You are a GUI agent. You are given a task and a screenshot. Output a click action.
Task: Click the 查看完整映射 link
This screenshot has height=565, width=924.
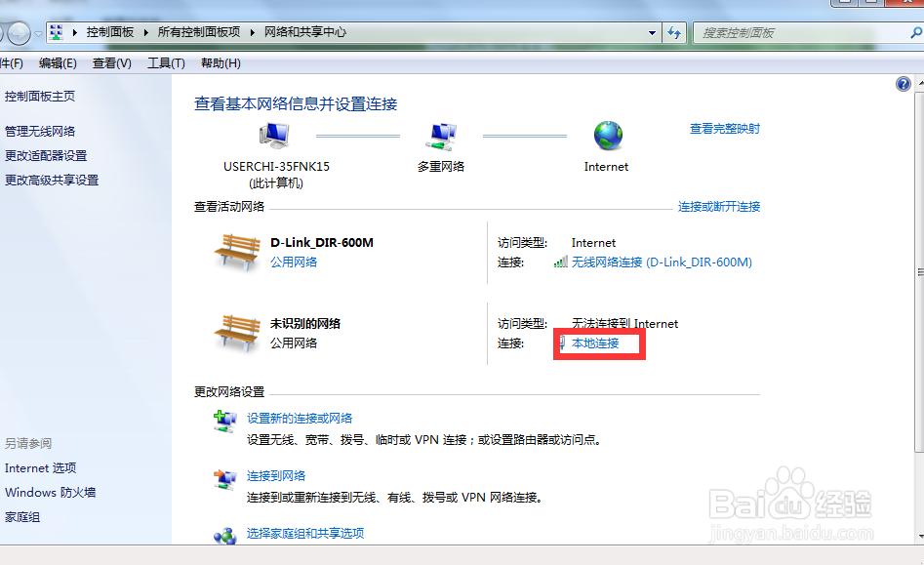(x=725, y=129)
